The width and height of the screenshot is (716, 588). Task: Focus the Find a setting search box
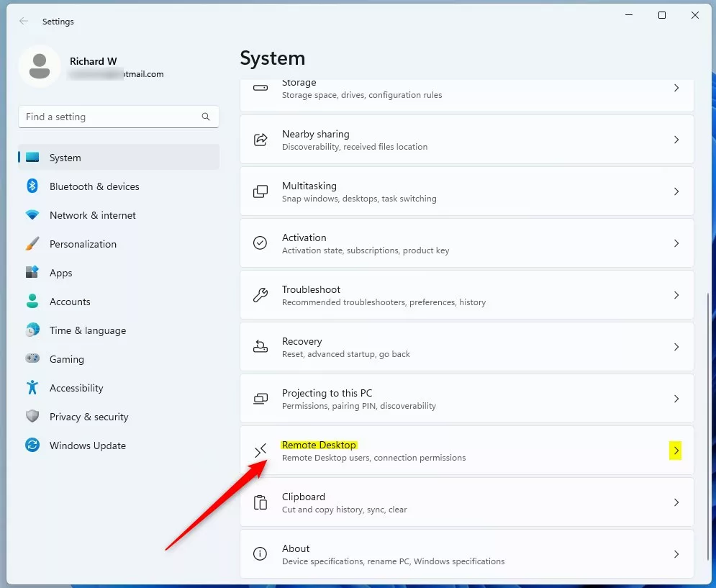[x=108, y=117]
